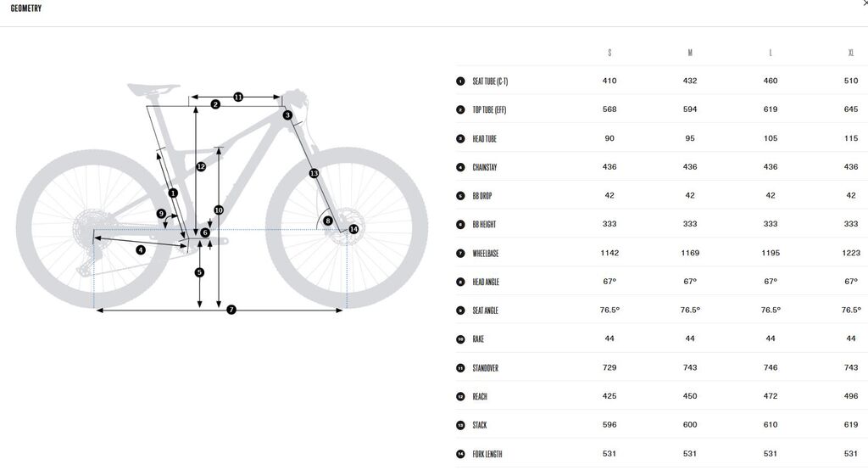Click the chainstay marker 4 on the bike diagram
868x470 pixels.
click(x=141, y=249)
